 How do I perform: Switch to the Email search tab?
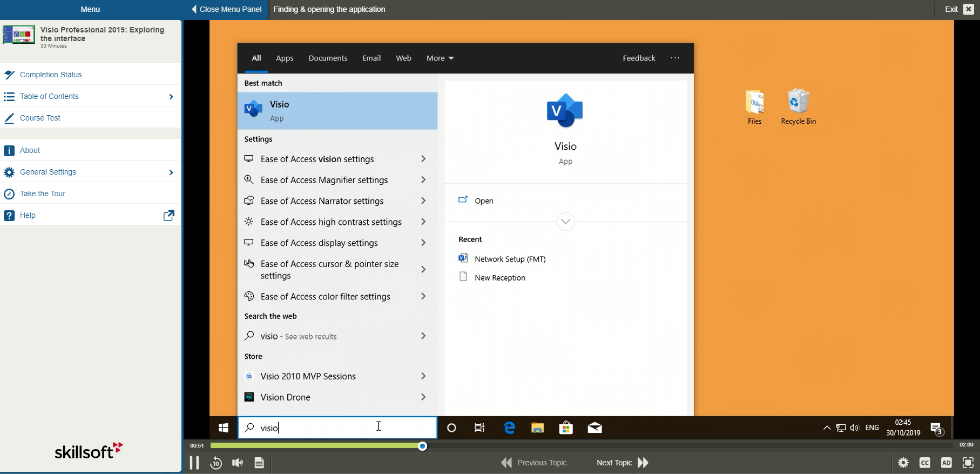[371, 58]
